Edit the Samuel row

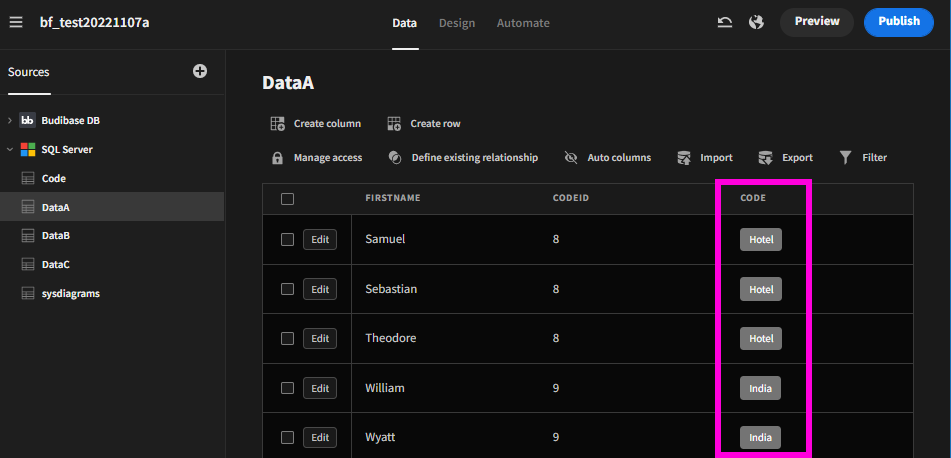(x=320, y=240)
